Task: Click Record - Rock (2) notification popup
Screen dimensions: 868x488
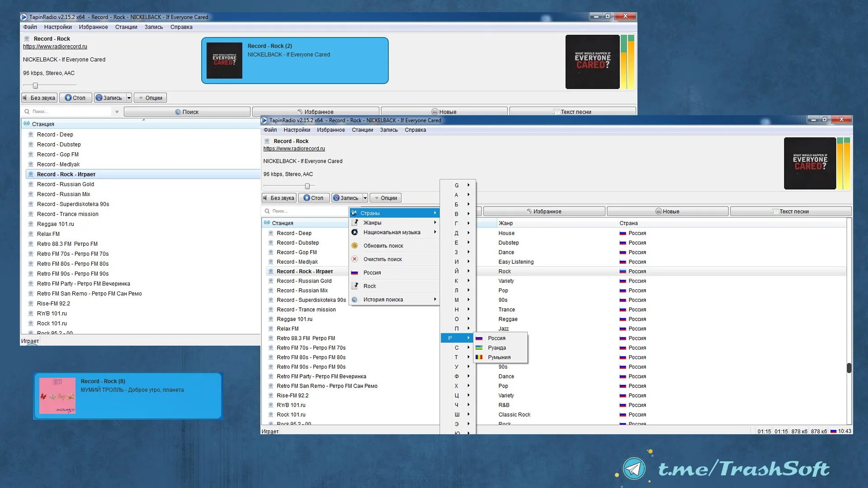Action: (295, 61)
